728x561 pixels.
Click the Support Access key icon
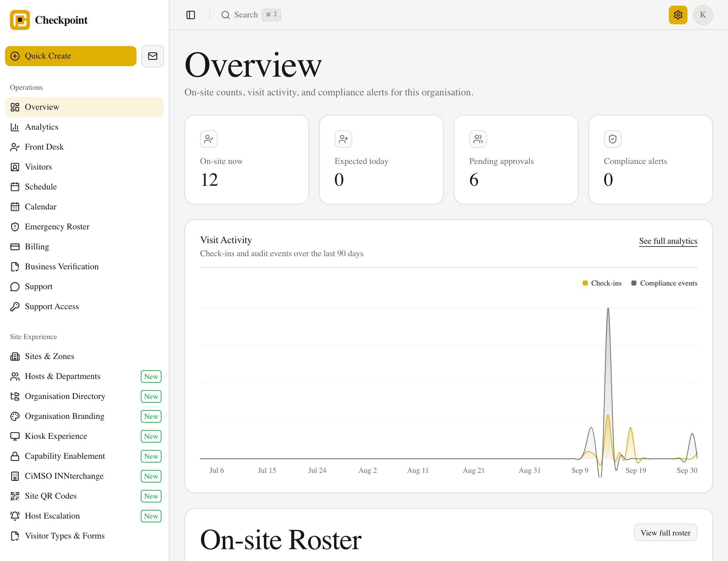15,307
